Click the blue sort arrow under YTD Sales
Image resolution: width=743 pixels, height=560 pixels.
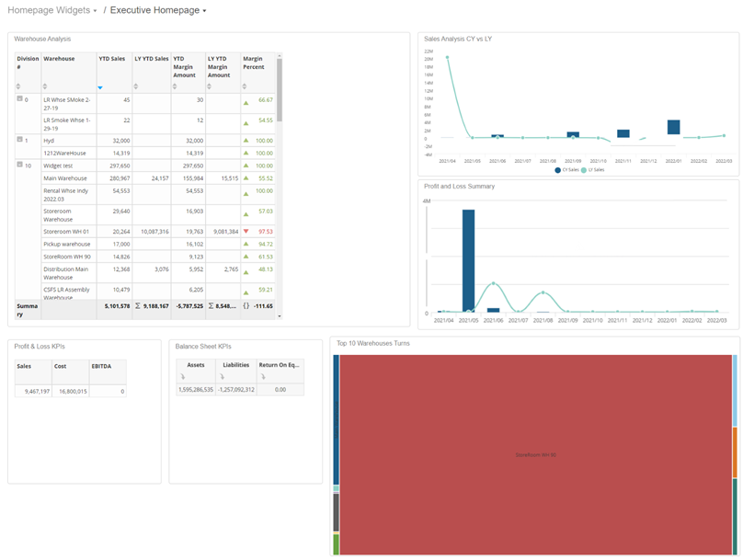(x=101, y=86)
